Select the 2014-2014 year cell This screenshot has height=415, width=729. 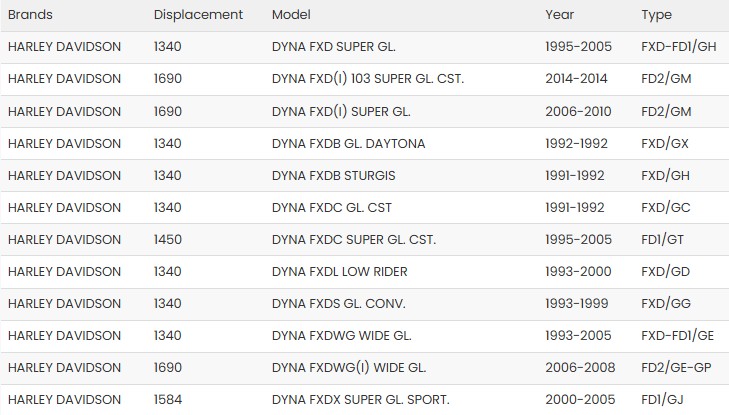[x=579, y=79]
